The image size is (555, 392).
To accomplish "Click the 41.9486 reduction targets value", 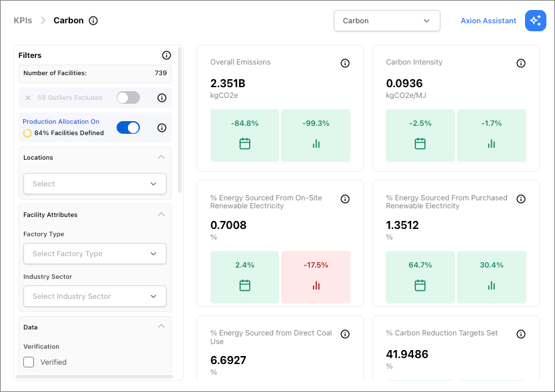I will pos(407,354).
